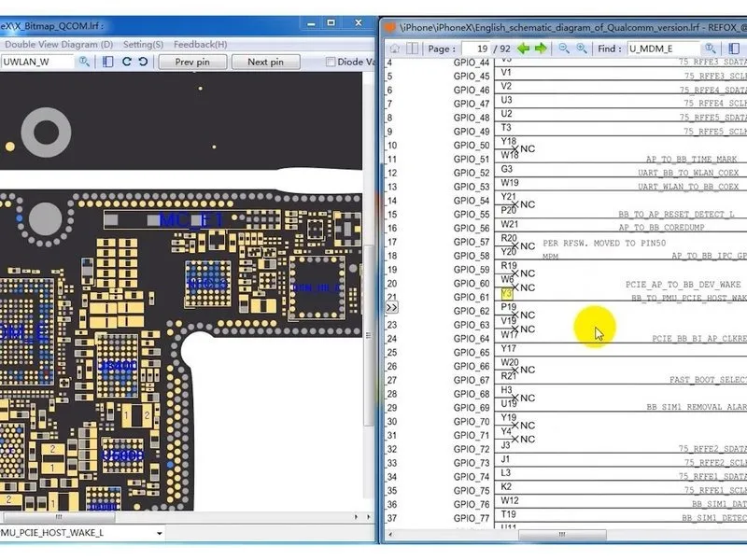Screen dimensions: 747x560
Task: Click the Prev pin button
Action: click(192, 62)
